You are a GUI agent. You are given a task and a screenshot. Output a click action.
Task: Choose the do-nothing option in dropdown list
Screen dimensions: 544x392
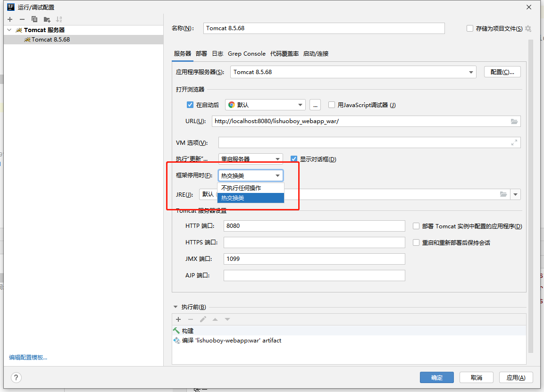pyautogui.click(x=251, y=188)
